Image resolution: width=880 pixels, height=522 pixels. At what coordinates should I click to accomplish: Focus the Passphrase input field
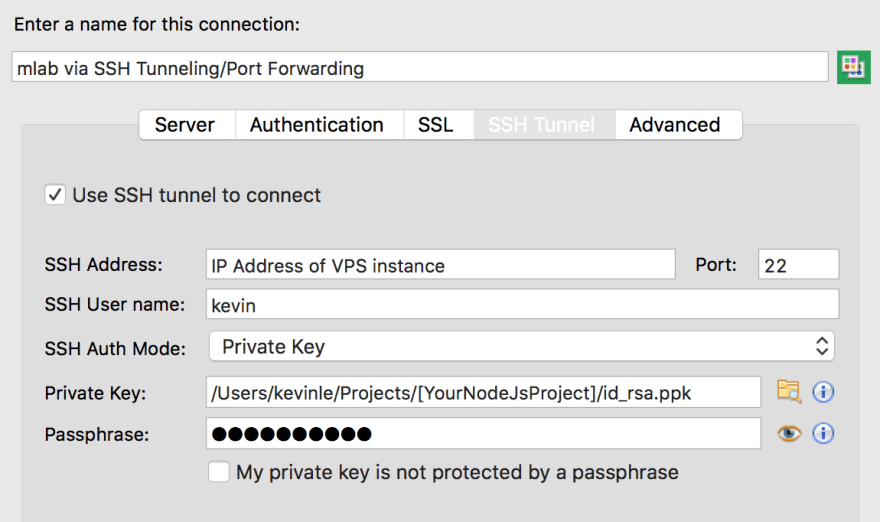(483, 433)
